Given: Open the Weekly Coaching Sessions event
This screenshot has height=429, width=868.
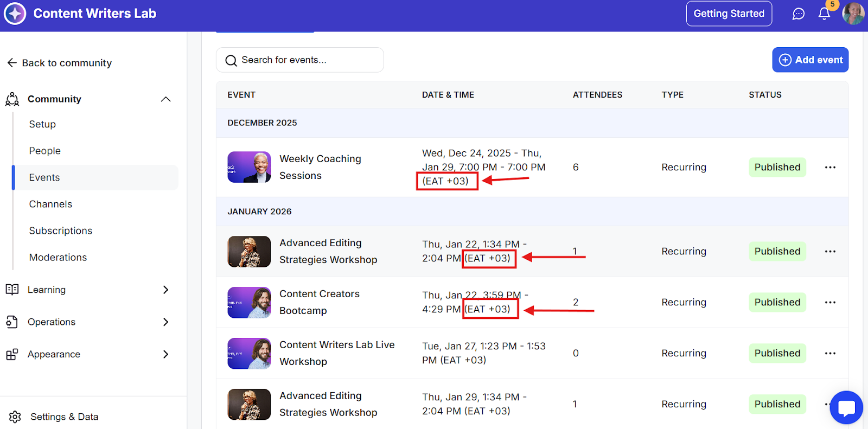Looking at the screenshot, I should 320,167.
